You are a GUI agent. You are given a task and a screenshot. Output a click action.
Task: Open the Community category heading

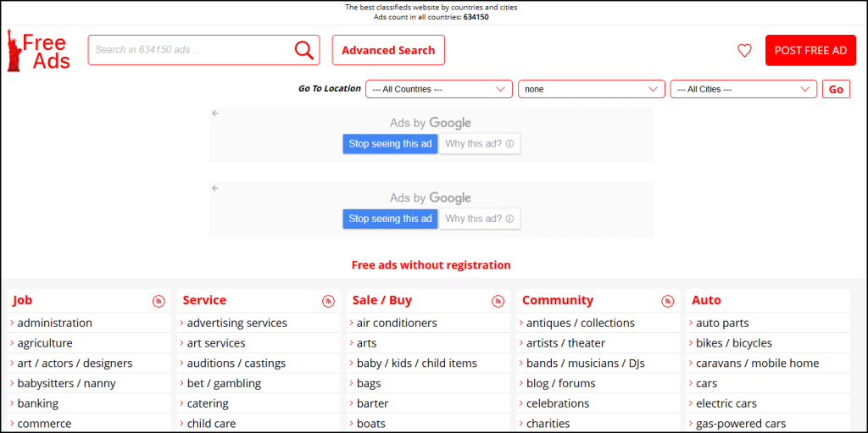point(558,300)
